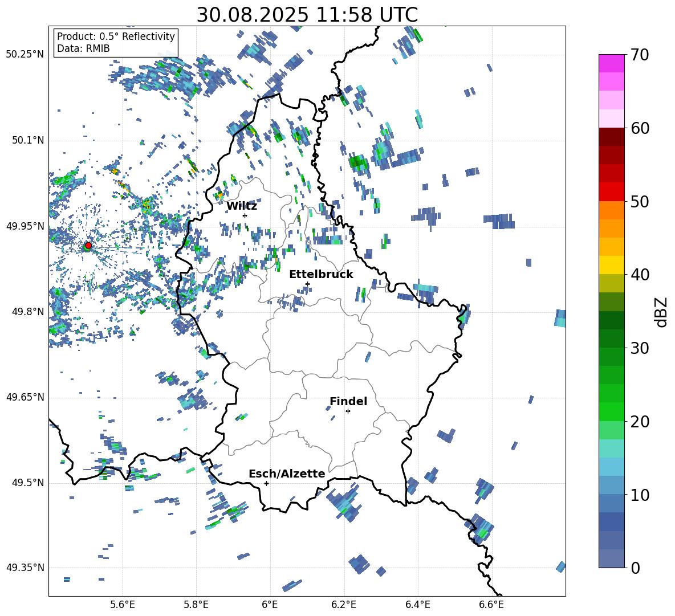This screenshot has width=675, height=616.
Task: Click the 5.6°E longitude label
Action: pyautogui.click(x=123, y=605)
